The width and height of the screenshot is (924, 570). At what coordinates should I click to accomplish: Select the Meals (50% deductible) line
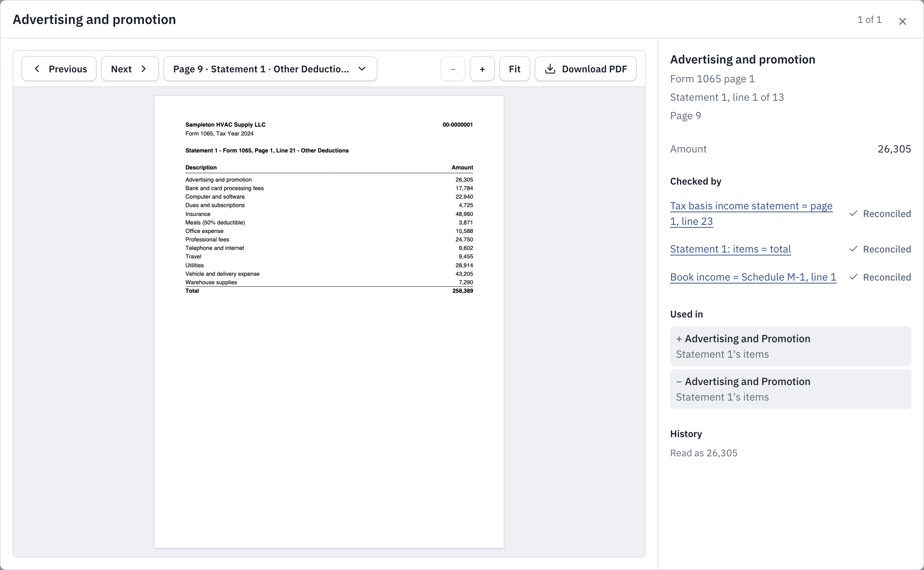329,222
